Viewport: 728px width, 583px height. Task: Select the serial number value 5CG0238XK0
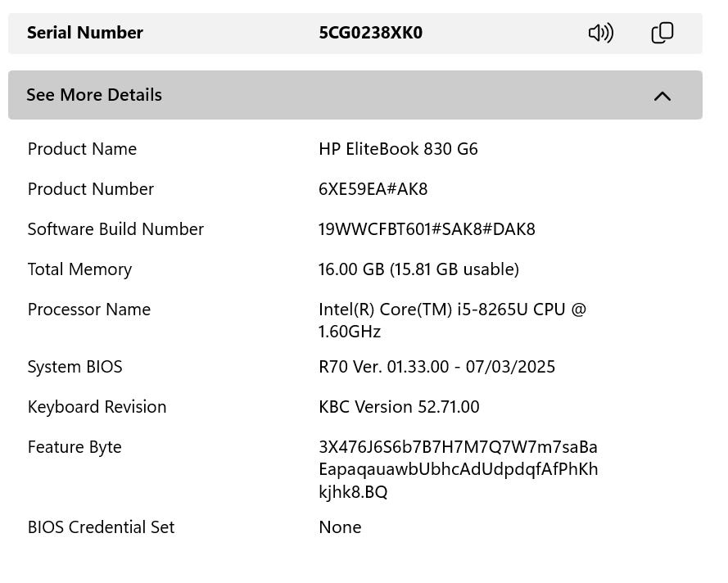(370, 33)
